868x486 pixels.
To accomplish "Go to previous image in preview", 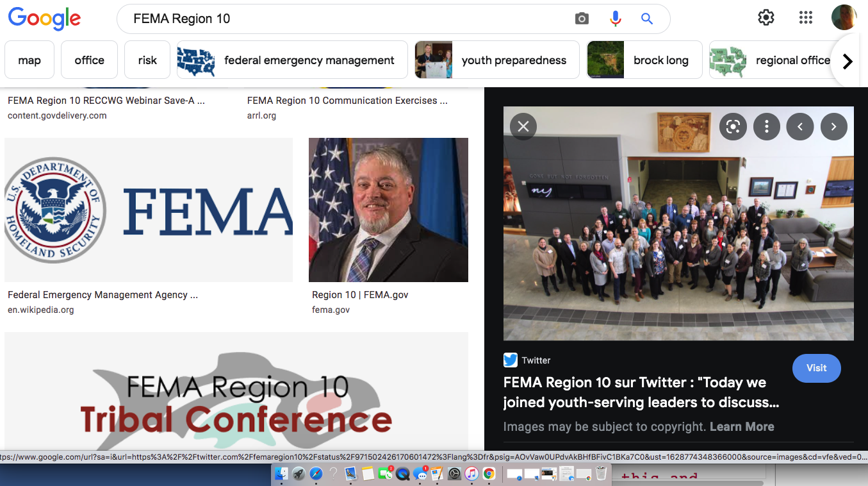I will pos(800,127).
